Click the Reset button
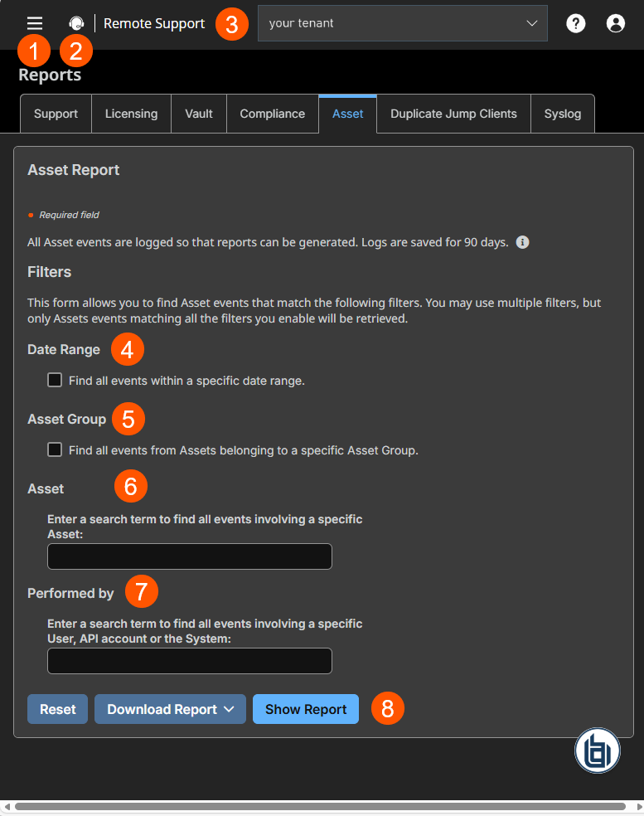This screenshot has height=816, width=644. [x=58, y=709]
